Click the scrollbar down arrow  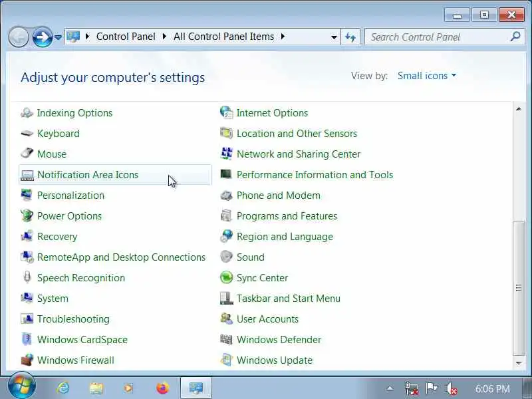point(519,363)
